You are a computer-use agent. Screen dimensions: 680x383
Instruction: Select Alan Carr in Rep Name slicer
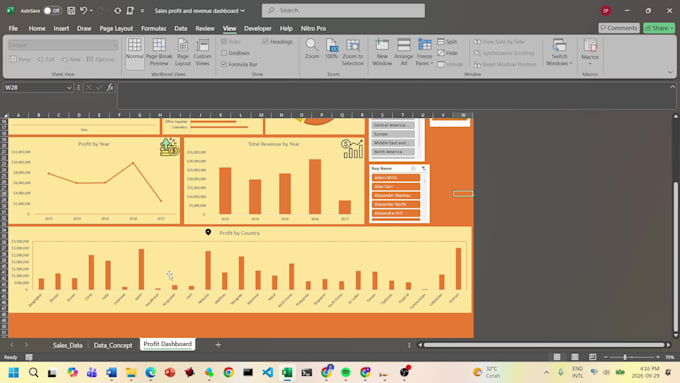[x=396, y=187]
